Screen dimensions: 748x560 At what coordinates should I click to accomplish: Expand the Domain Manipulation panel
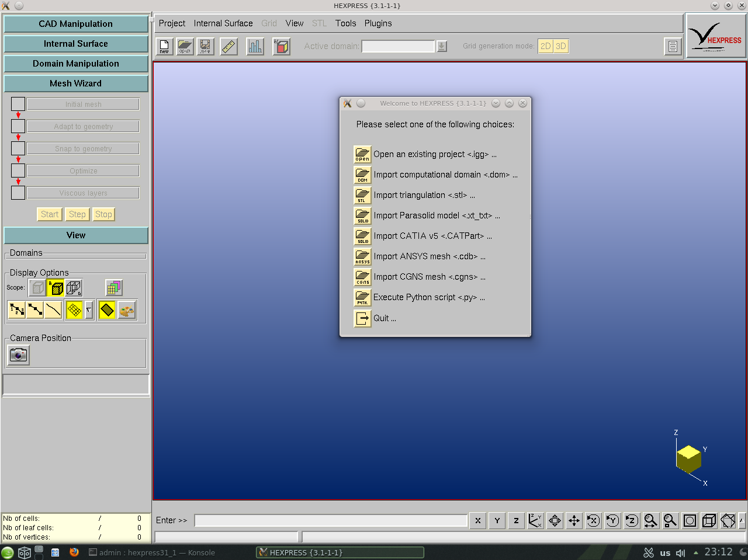pos(76,64)
